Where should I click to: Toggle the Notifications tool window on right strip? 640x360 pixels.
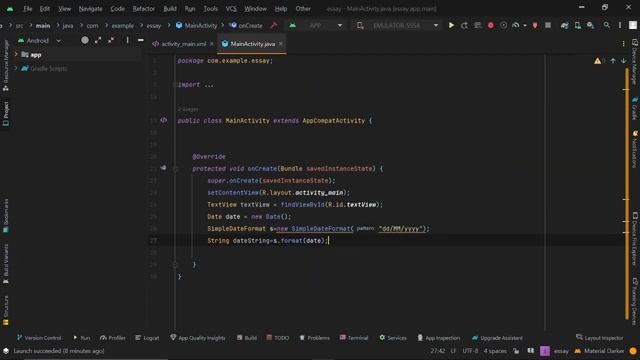click(635, 149)
